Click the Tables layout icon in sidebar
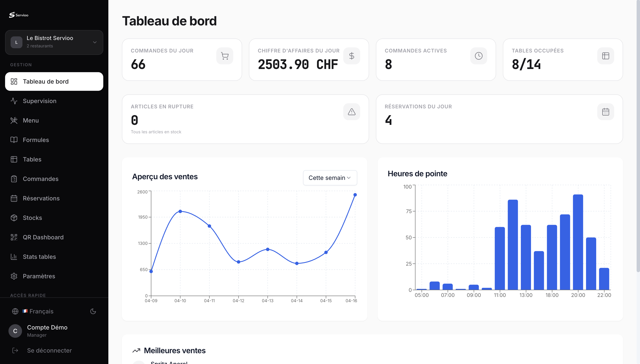This screenshot has height=364, width=640. pyautogui.click(x=14, y=159)
